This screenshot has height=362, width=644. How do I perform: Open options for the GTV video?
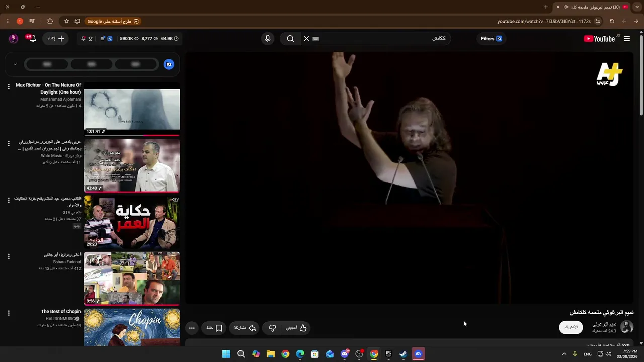pos(9,200)
